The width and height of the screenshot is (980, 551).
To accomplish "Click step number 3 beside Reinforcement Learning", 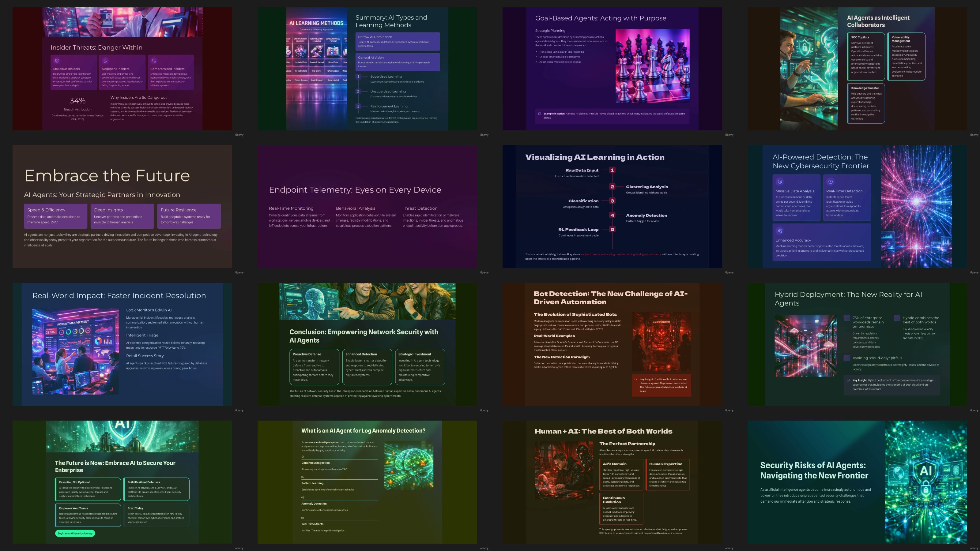I will click(358, 107).
